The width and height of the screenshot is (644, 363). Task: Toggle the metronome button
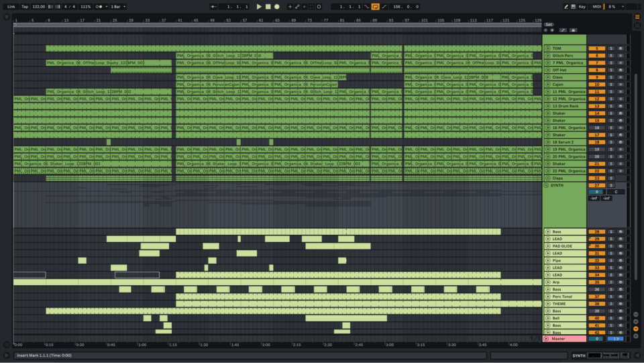tap(99, 7)
